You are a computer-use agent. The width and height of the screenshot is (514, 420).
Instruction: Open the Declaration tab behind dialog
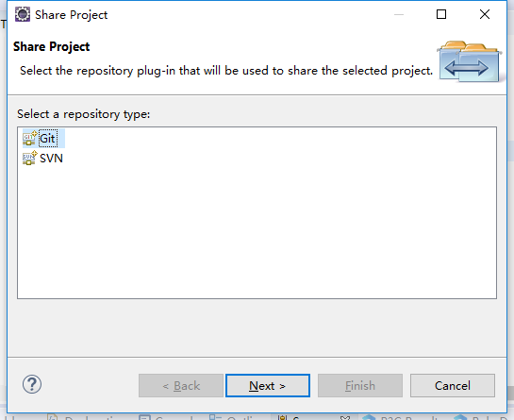coord(84,417)
